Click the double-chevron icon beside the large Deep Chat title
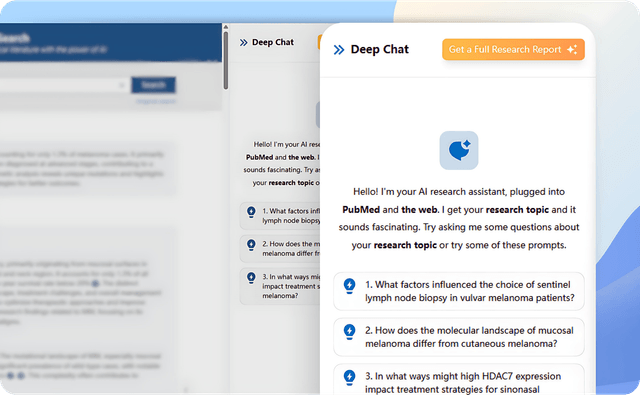The height and width of the screenshot is (395, 640). click(x=339, y=50)
